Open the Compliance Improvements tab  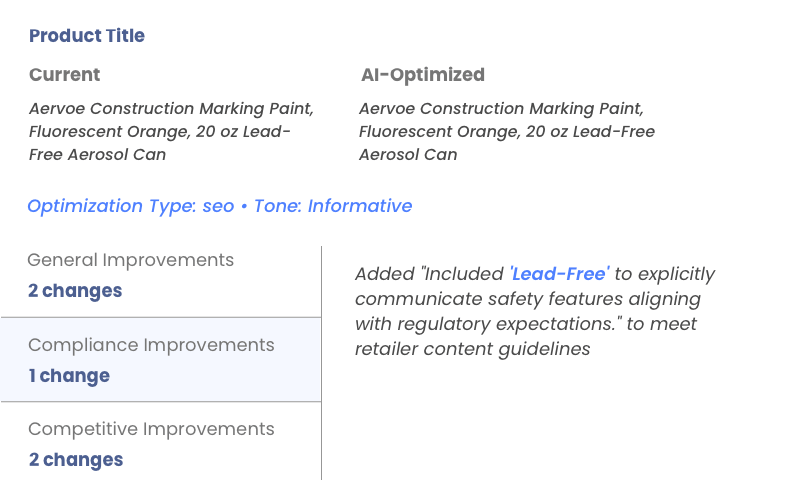(160, 360)
